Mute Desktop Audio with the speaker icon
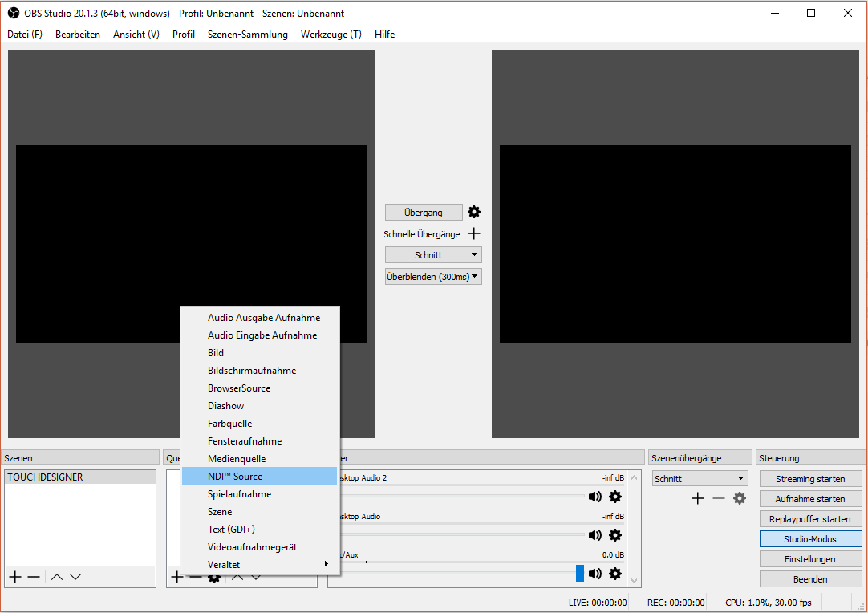This screenshot has width=868, height=613. click(595, 535)
